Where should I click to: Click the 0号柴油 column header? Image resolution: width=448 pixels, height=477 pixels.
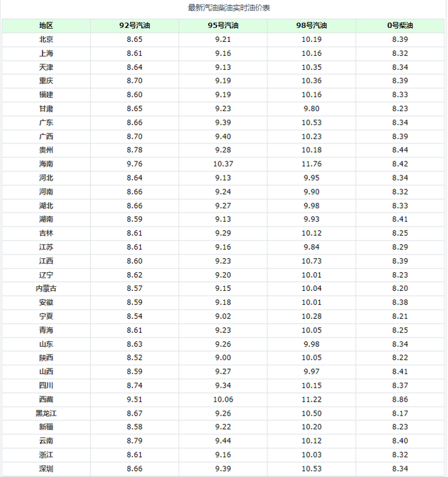(400, 26)
